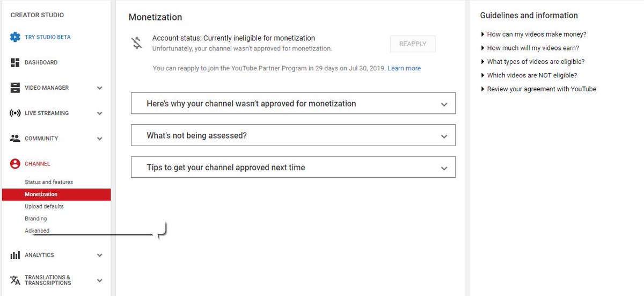Expand the Community submenu chevron
Viewport: 644px width, 296px height.
[x=100, y=139]
